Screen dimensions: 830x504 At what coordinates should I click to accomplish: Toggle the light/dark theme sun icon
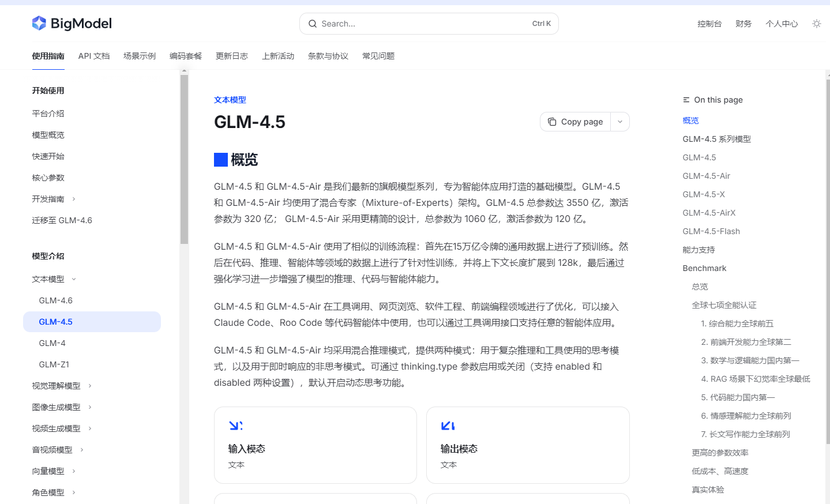pos(816,24)
